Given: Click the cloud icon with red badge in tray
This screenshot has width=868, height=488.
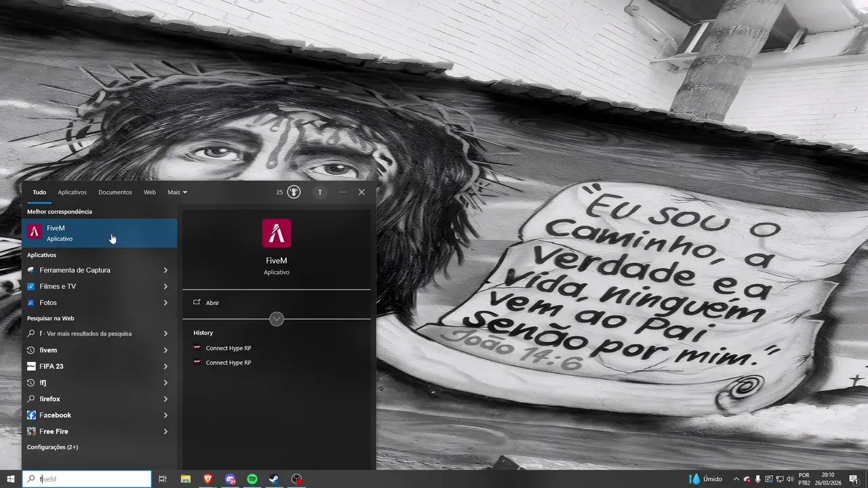Looking at the screenshot, I should click(747, 479).
